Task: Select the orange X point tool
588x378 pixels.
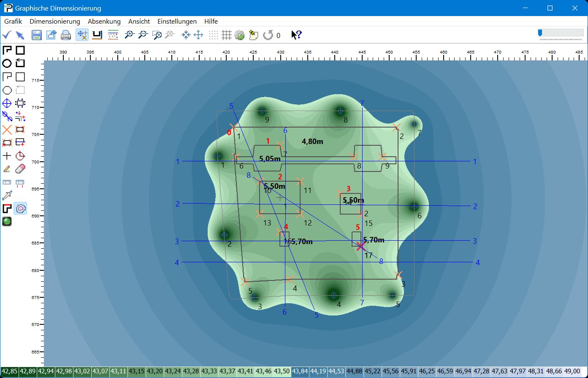Action: (x=7, y=129)
